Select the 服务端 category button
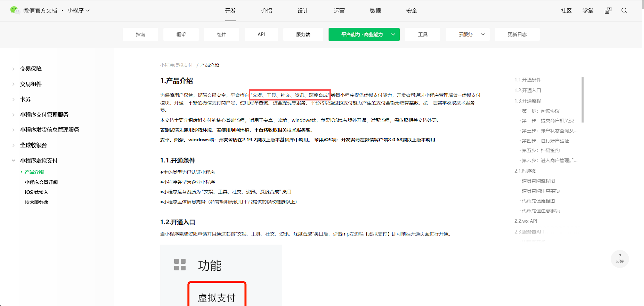644x306 pixels. (303, 34)
